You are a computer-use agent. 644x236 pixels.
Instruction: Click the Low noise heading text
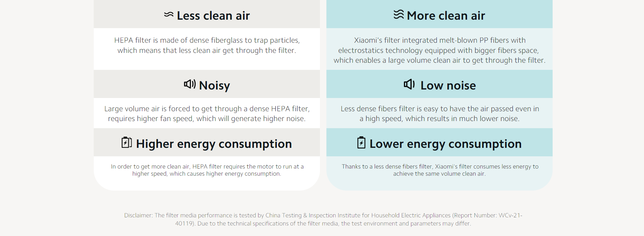coord(448,85)
